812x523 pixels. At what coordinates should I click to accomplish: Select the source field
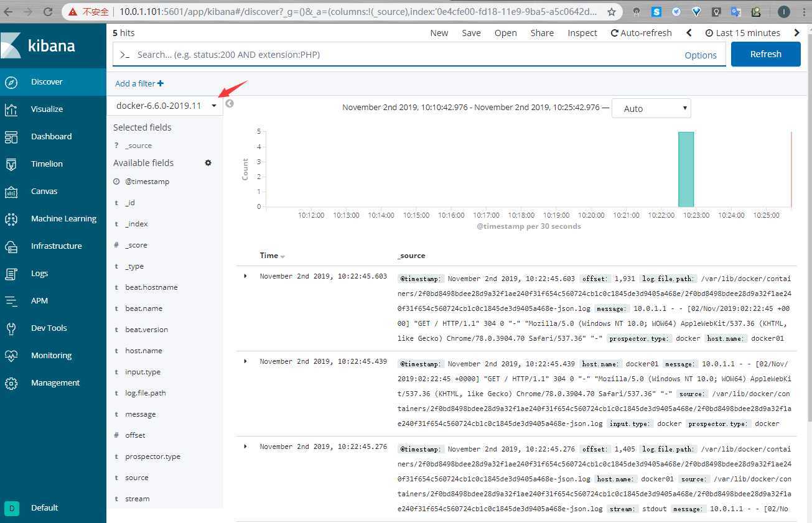tap(136, 477)
